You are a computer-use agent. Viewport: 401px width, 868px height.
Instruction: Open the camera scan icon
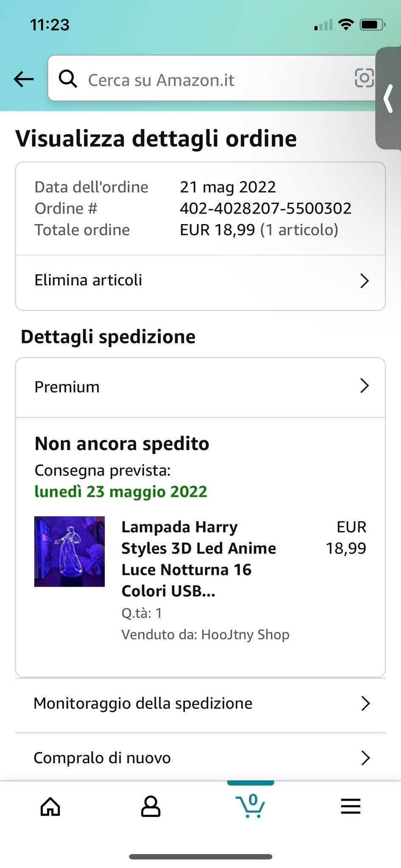click(x=364, y=78)
